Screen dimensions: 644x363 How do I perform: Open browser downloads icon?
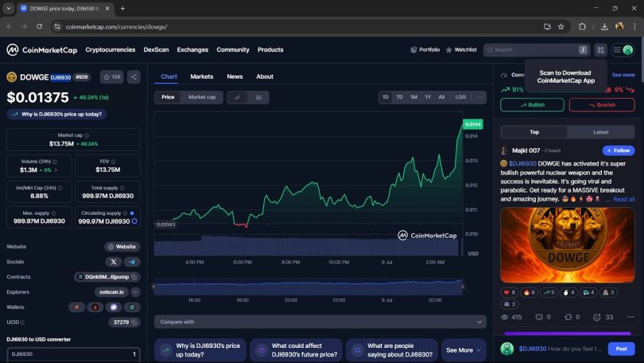pyautogui.click(x=604, y=27)
